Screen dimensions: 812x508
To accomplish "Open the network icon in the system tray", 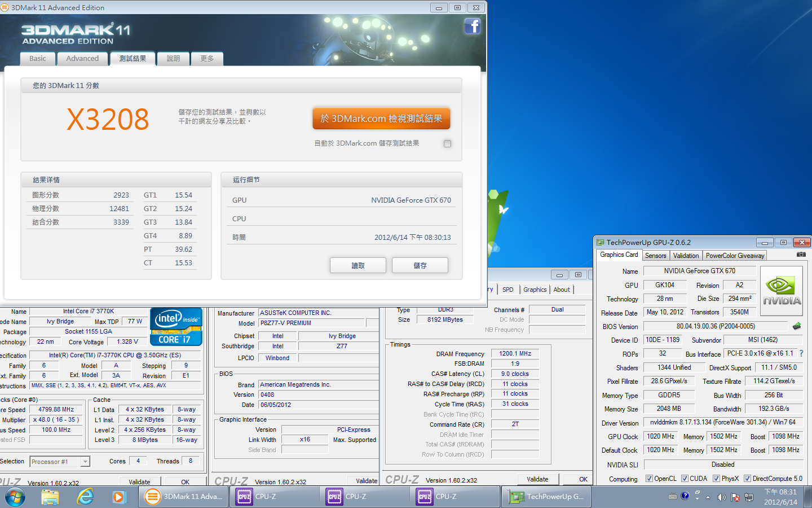I will [x=749, y=497].
